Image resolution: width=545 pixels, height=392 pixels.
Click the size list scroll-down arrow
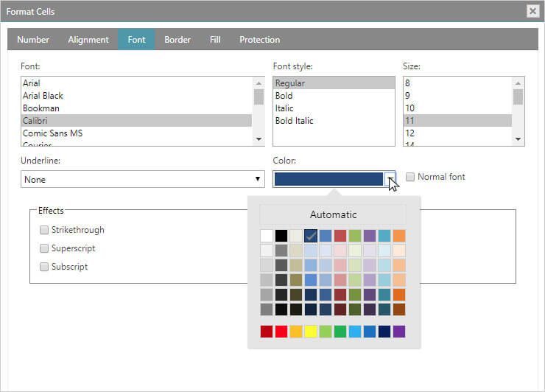(518, 139)
